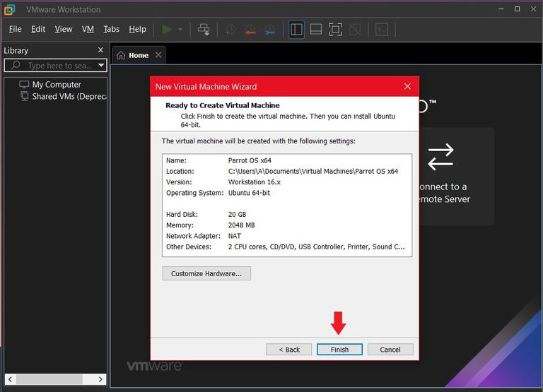Screen dimensions: 543x392
Task: Toggle the thumbnail bar view icon
Action: tap(316, 30)
